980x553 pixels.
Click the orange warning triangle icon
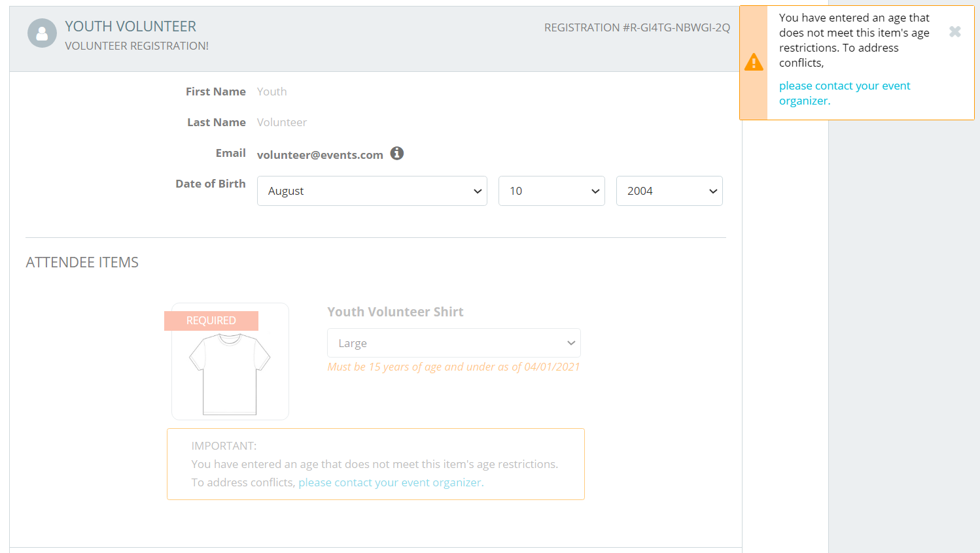pos(754,62)
